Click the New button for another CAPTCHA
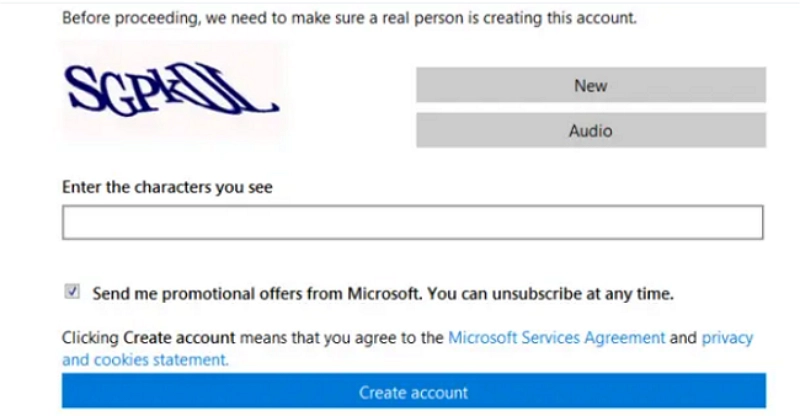The height and width of the screenshot is (416, 800). coord(590,85)
